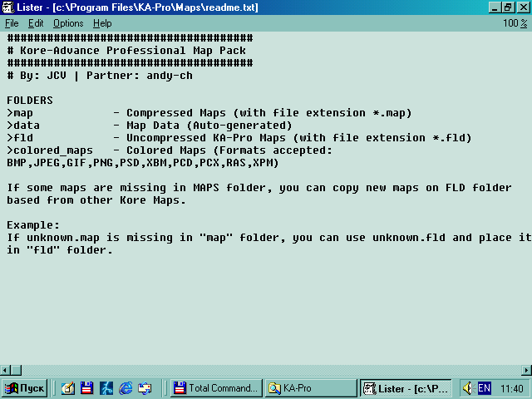This screenshot has width=532, height=399.
Task: Click the Lister taskbar button
Action: click(406, 388)
